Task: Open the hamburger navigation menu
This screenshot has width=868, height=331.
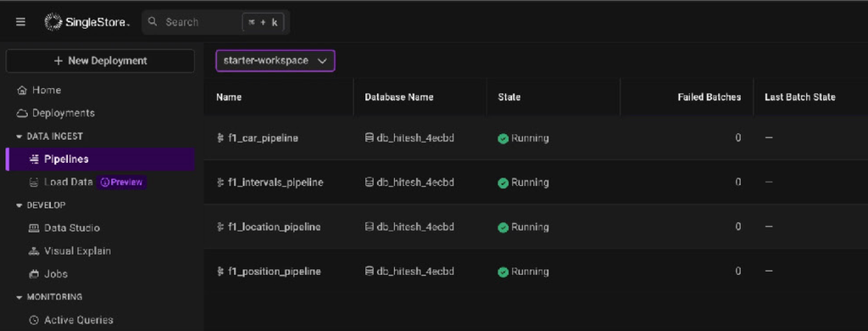Action: (x=20, y=22)
